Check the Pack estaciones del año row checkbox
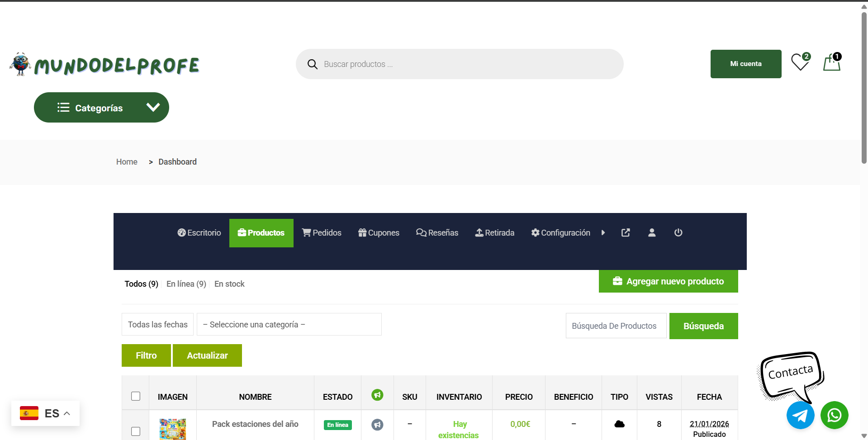Image resolution: width=868 pixels, height=440 pixels. [x=136, y=431]
